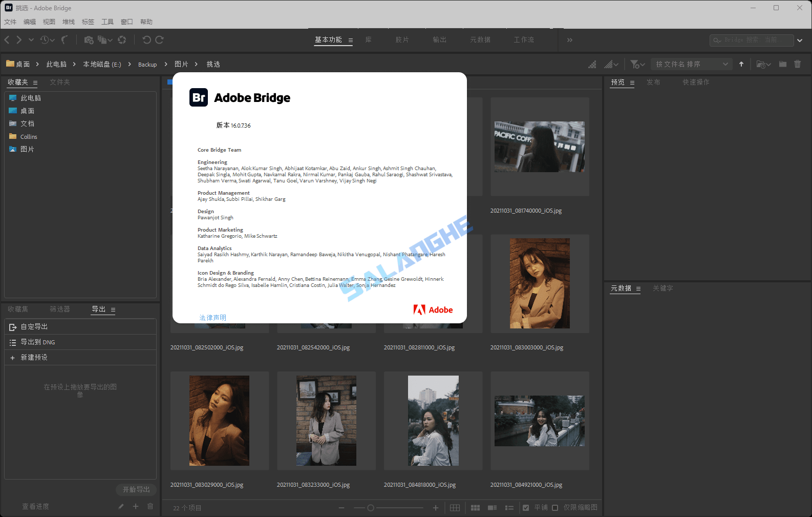Click the thumbnail size slider handle

(371, 508)
